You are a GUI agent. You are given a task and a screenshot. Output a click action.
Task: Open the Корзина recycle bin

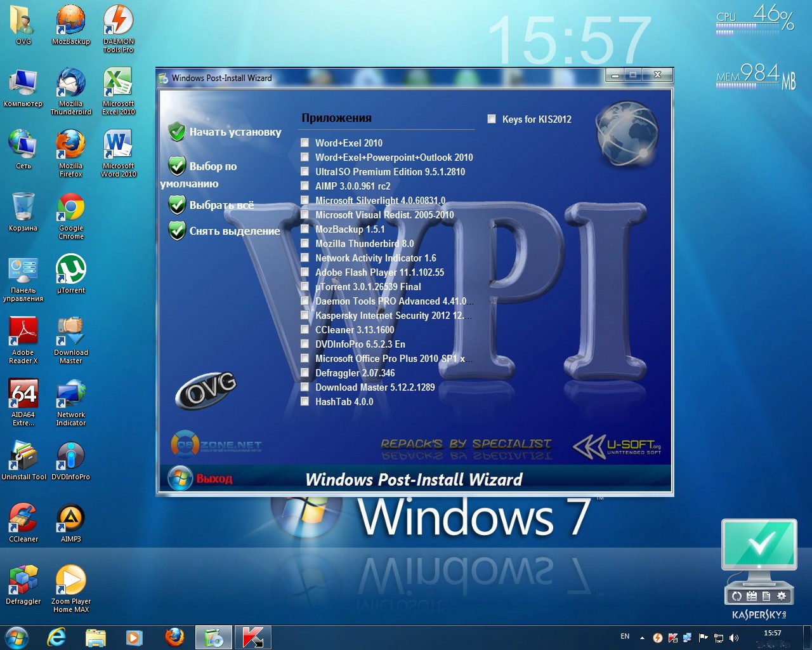23,212
